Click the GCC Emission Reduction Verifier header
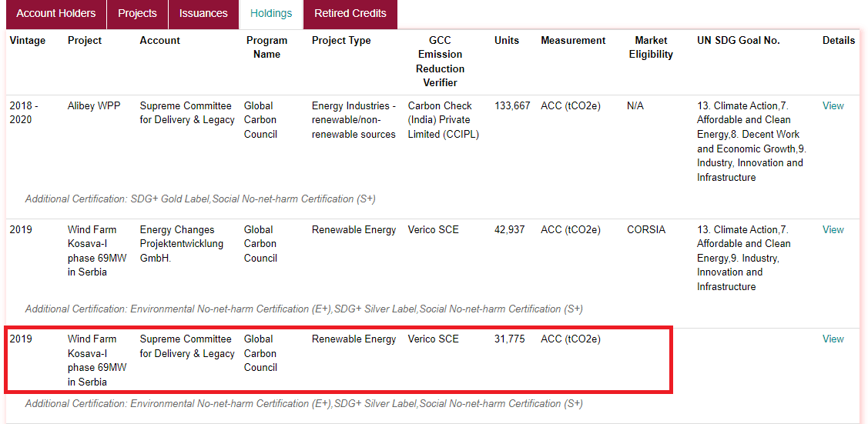This screenshot has width=868, height=424. point(440,62)
